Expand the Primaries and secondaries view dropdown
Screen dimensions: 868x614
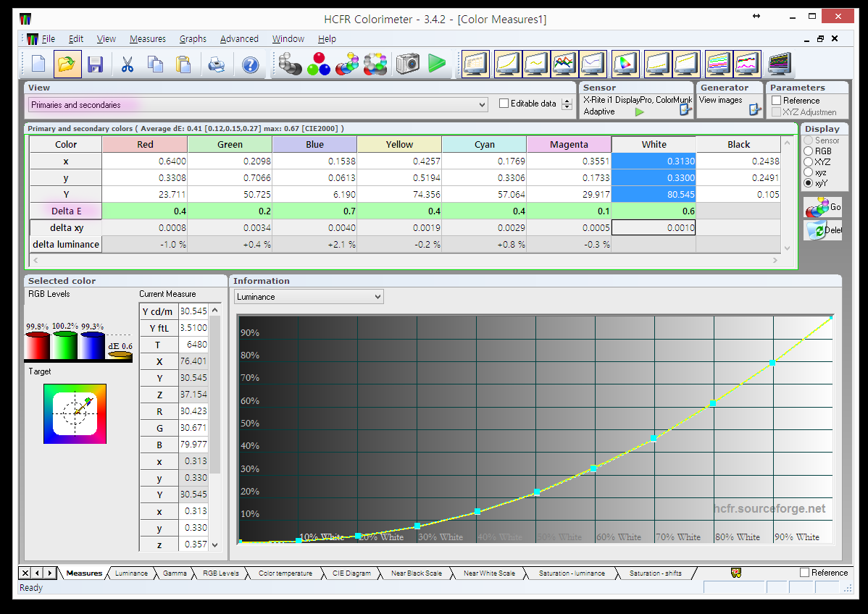pos(483,105)
